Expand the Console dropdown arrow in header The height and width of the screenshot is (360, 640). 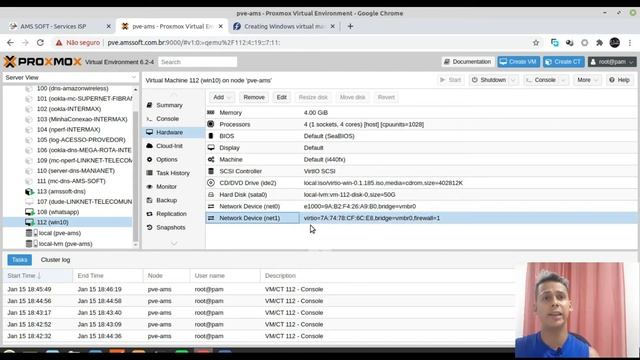pyautogui.click(x=564, y=80)
